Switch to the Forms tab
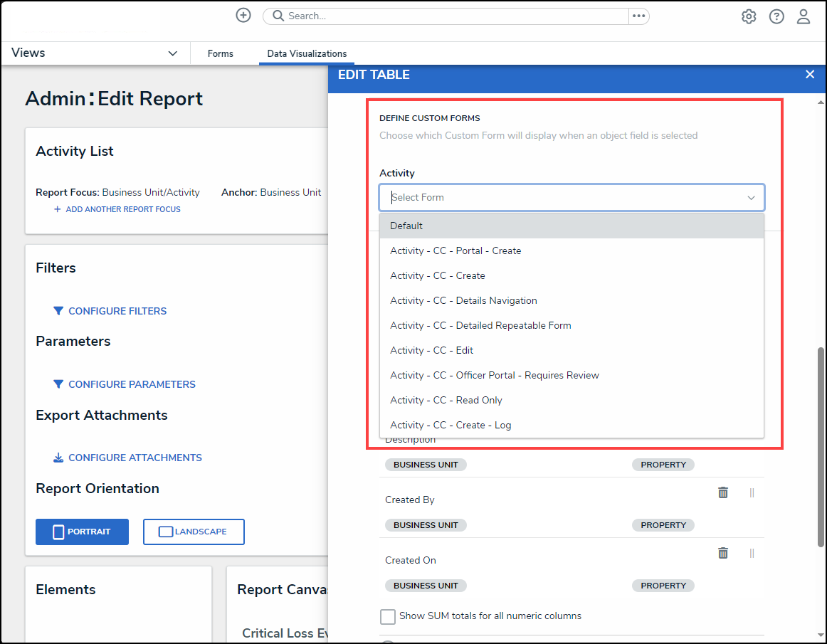 pos(220,53)
